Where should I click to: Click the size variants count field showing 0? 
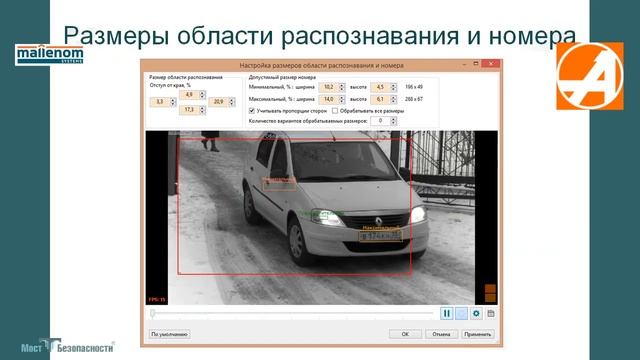(380, 121)
